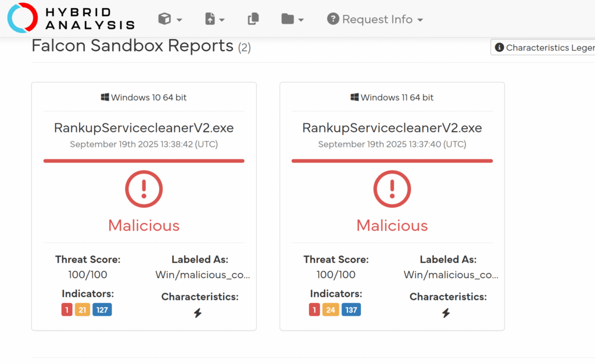Open RankupServicecleanerV2.exe in the Windows 11 report
The width and height of the screenshot is (595, 364).
click(392, 128)
